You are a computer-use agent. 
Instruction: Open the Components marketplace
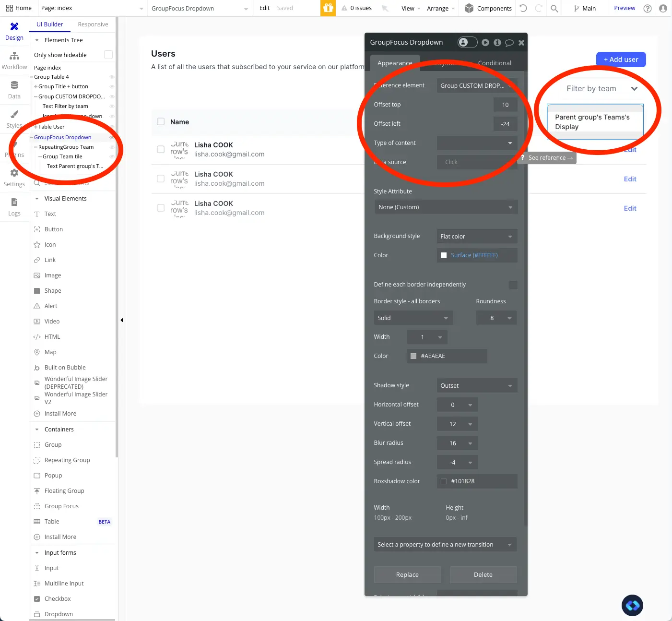tap(487, 8)
